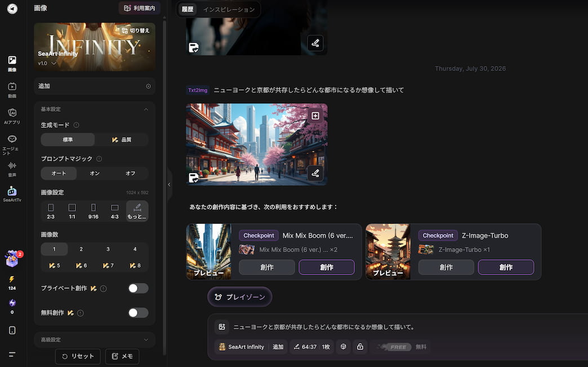Select image count 3

point(108,249)
